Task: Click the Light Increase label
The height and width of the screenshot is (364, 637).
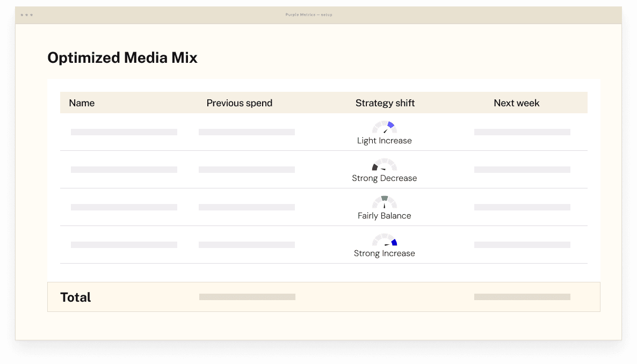Action: pos(385,141)
